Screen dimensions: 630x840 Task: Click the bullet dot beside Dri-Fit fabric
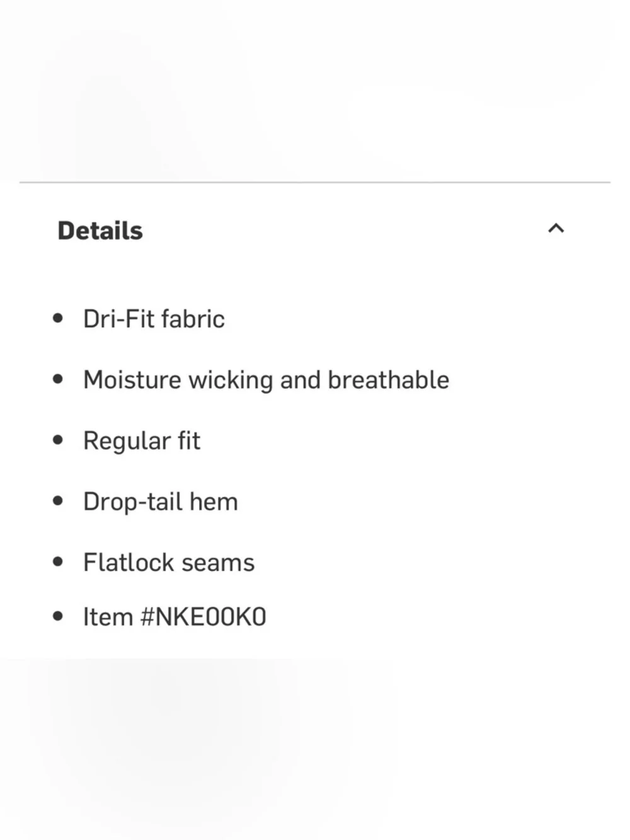pos(59,318)
